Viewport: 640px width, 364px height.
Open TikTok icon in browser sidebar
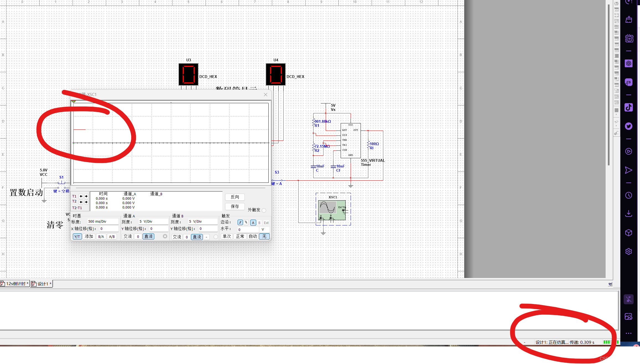(x=628, y=107)
